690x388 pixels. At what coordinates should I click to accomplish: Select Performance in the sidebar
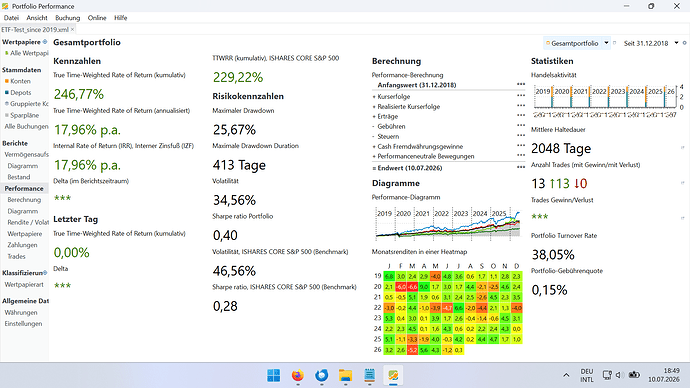coord(24,188)
